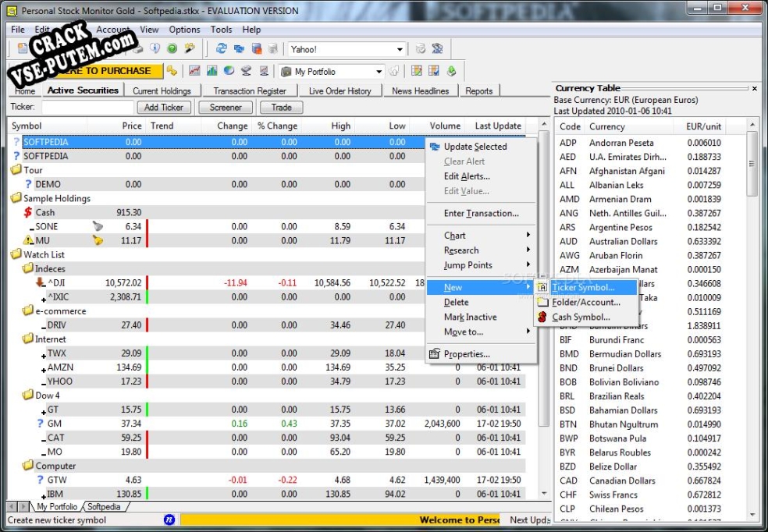Open the pie chart toolbar icon
This screenshot has width=768, height=532.
coord(229,70)
